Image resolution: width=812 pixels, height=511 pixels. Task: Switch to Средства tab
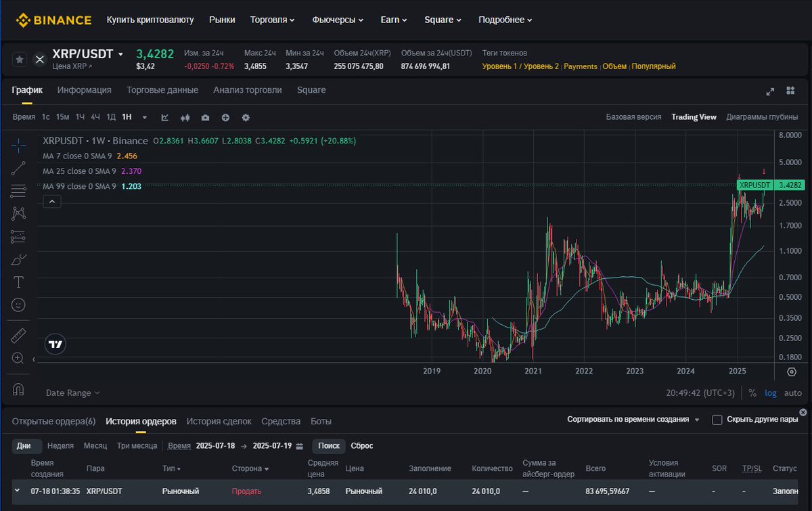pyautogui.click(x=281, y=421)
